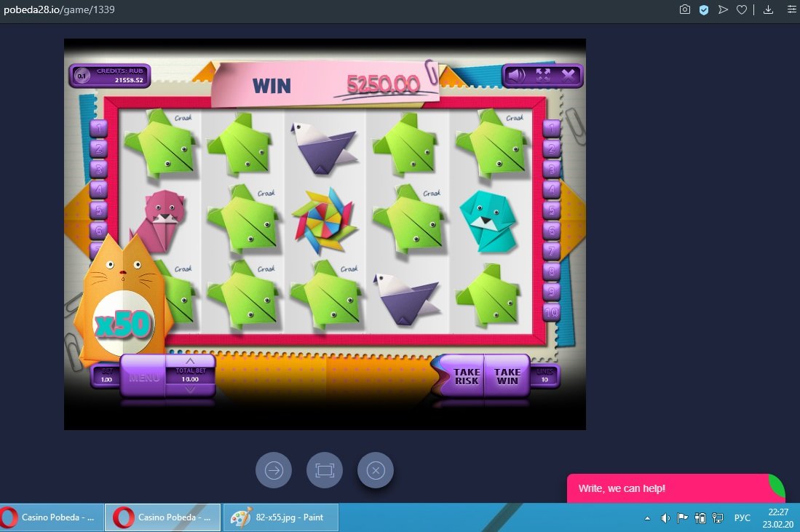Select payline 10 on the right side
Image resolution: width=800 pixels, height=532 pixels.
tap(552, 311)
